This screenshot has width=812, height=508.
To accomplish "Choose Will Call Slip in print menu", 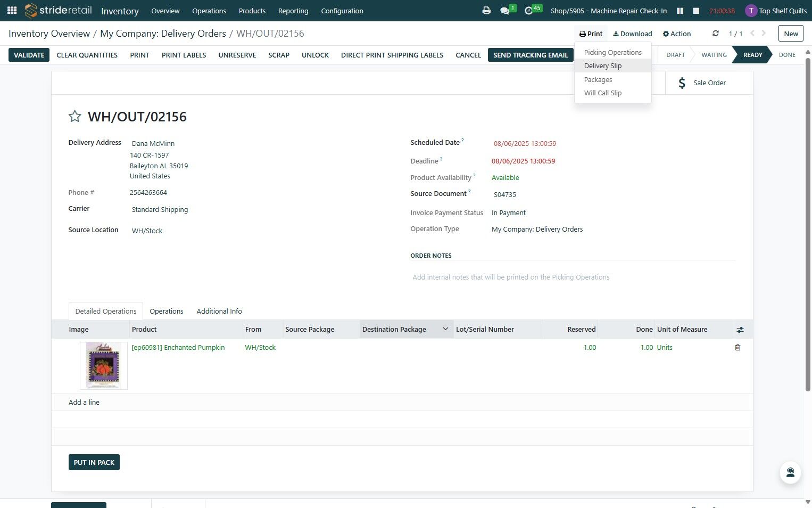I will click(613, 93).
